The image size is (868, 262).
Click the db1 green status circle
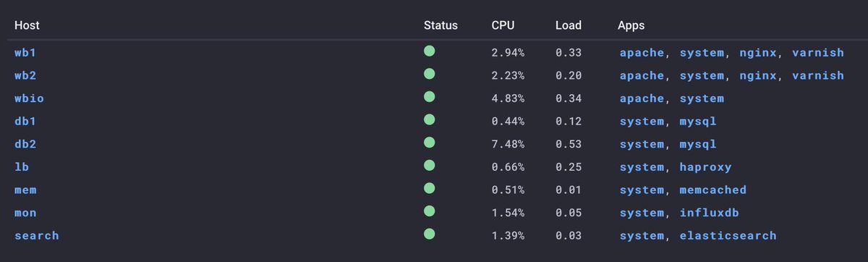click(x=429, y=120)
